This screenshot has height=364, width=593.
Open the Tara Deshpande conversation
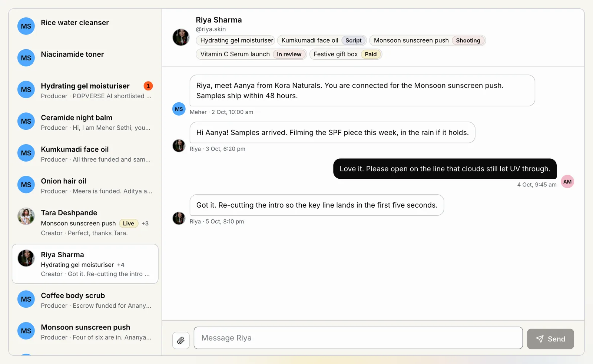tap(85, 222)
